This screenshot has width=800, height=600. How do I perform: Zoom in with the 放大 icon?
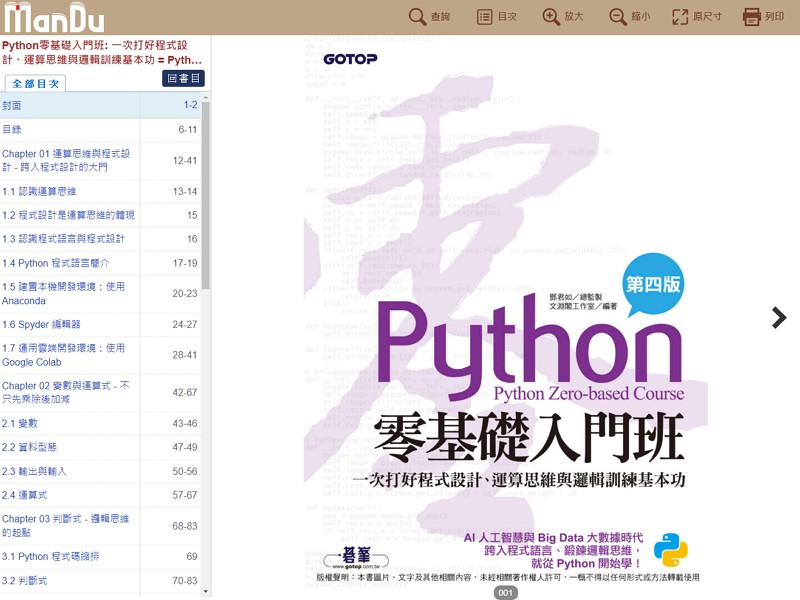coord(551,17)
